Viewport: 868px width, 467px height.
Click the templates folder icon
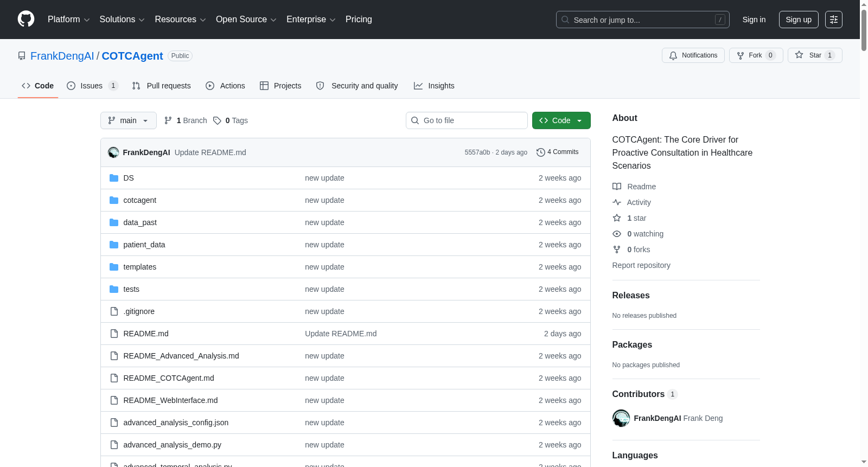tap(114, 267)
